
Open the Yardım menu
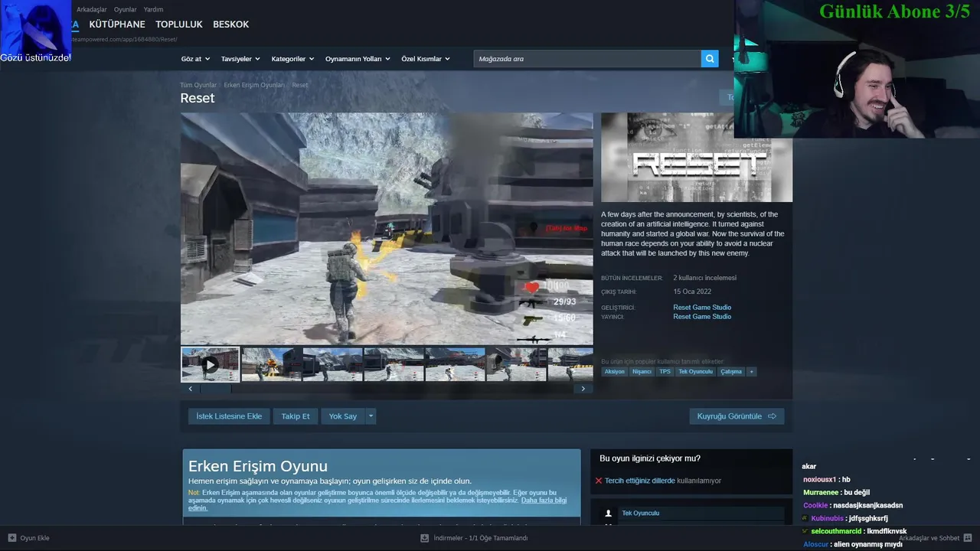tap(153, 9)
